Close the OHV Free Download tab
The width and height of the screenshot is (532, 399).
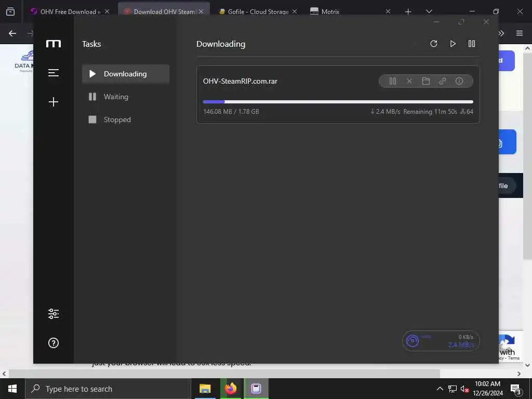[x=107, y=11]
